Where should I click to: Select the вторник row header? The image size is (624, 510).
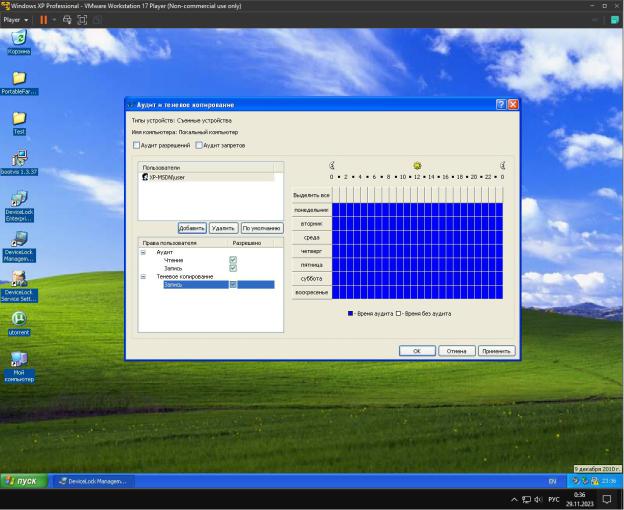311,224
